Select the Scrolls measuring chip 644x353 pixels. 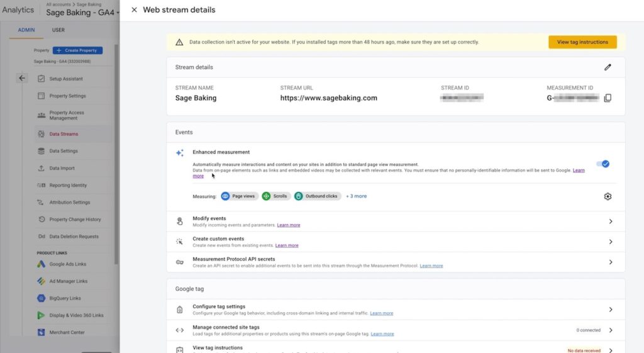point(276,196)
